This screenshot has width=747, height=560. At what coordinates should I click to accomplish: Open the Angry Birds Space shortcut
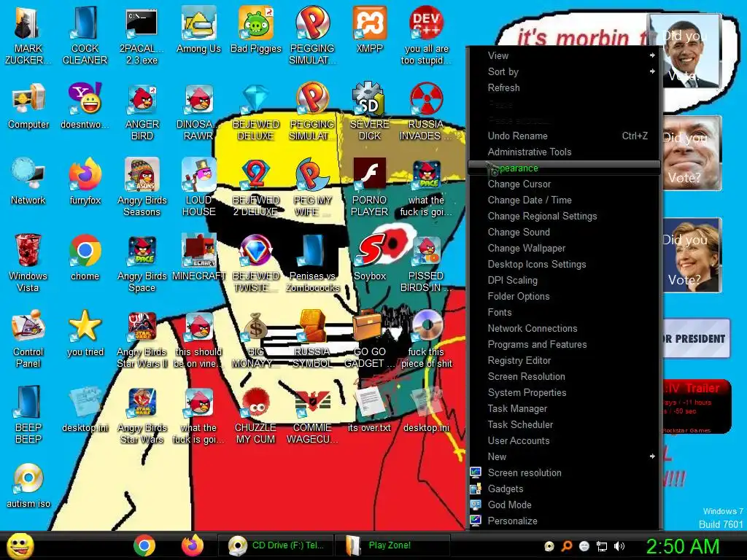pos(142,262)
